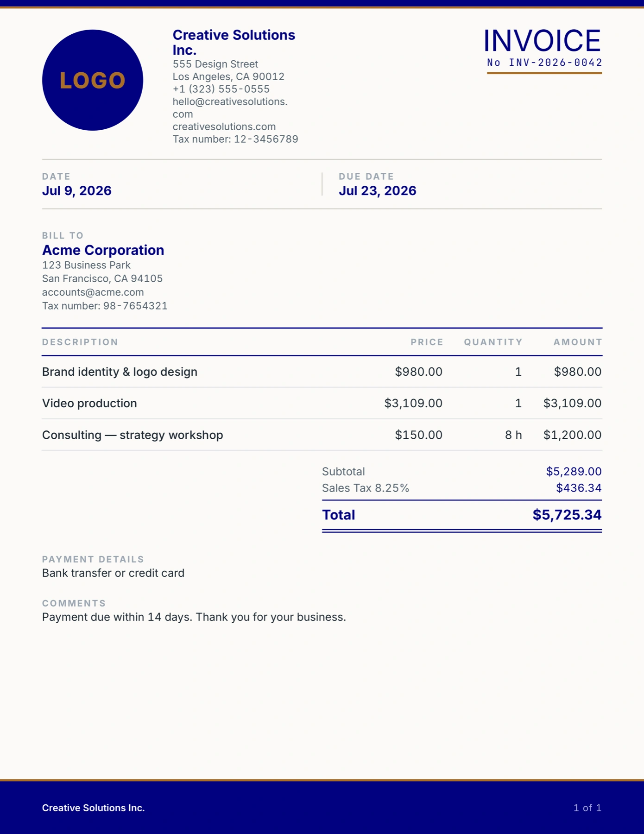Screen dimensions: 644x834
Task: Select the Consulting strategy workshop line item
Action: coord(322,435)
